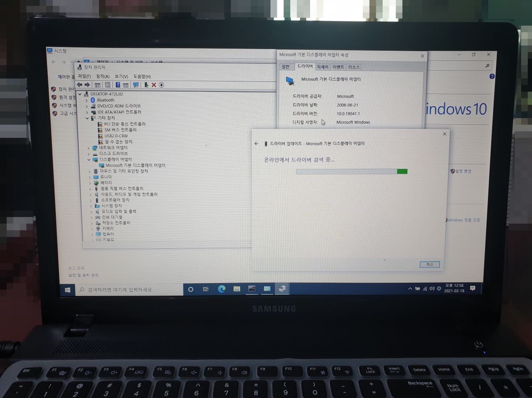Click Back arrow in Device Manager toolbar
This screenshot has height=398, width=532.
[x=79, y=85]
